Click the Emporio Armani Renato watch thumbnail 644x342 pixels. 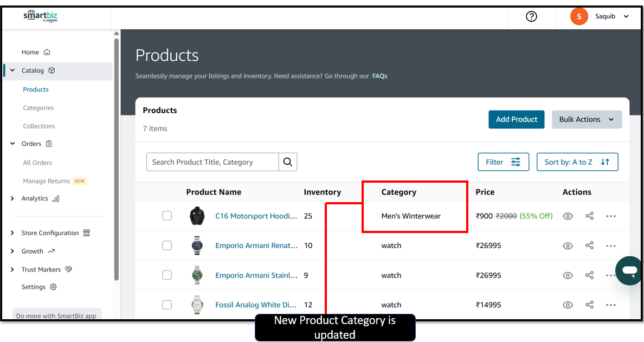[197, 246]
